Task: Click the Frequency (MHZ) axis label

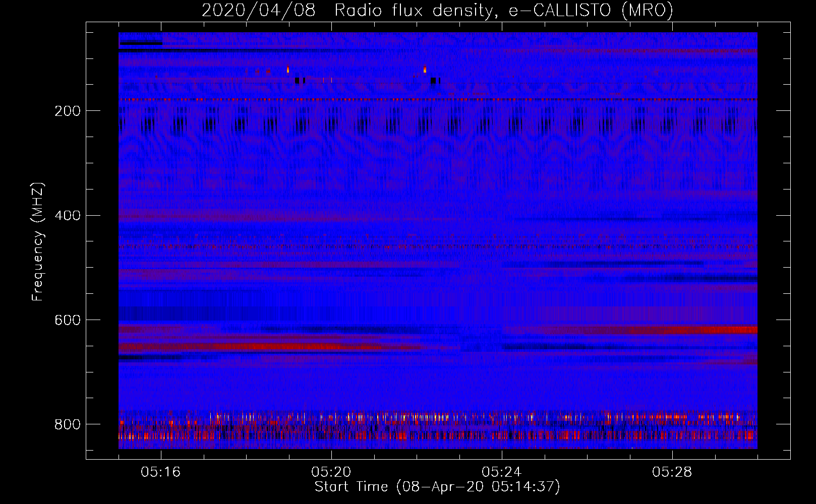Action: pos(38,241)
